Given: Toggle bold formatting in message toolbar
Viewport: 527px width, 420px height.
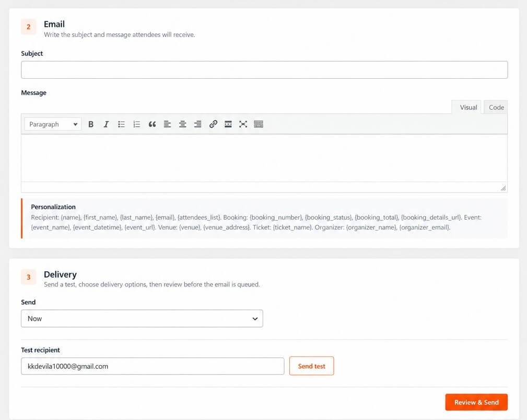Looking at the screenshot, I should (x=91, y=124).
